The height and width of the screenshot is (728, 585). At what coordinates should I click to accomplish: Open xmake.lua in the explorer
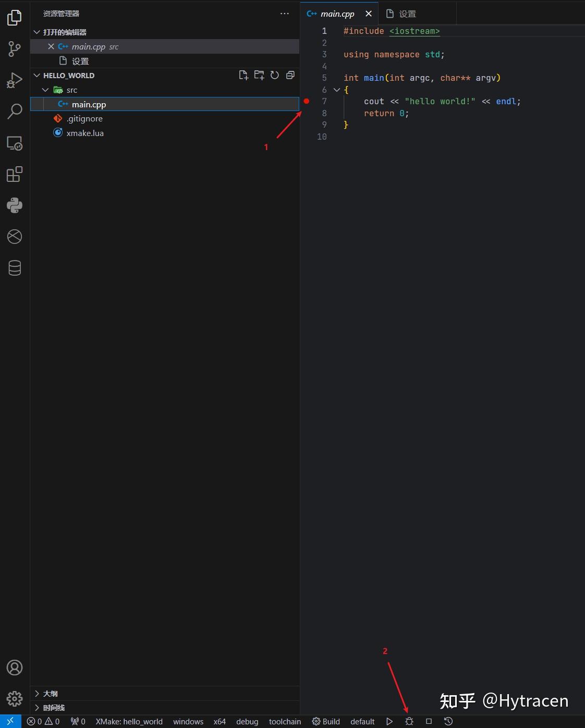pos(85,133)
